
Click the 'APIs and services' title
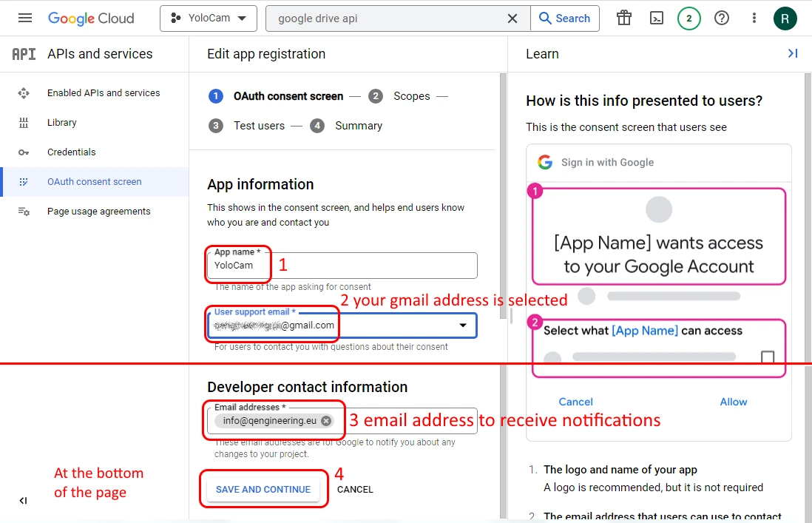[x=100, y=54]
